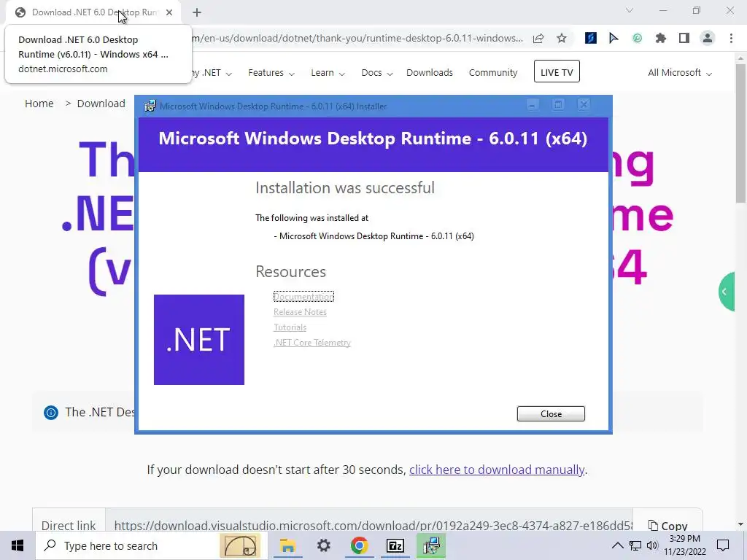Click the page vertical scrollbar thumb
Screen dimensions: 747x560
point(740,133)
